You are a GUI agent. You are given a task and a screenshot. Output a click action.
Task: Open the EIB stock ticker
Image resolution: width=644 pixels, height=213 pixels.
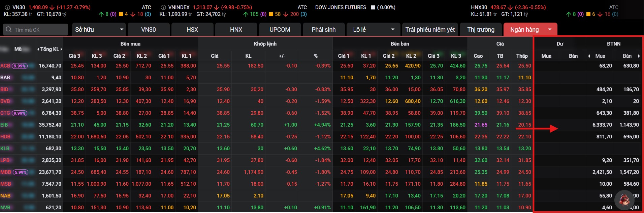[x=4, y=125]
